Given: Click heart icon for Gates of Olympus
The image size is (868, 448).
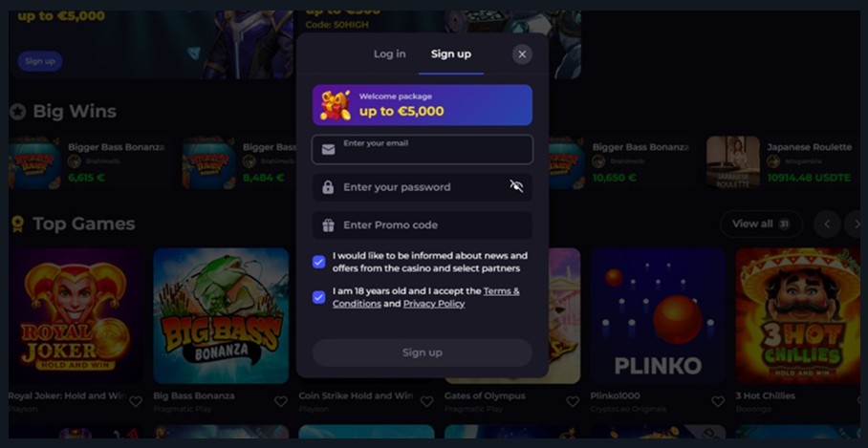Looking at the screenshot, I should [573, 401].
